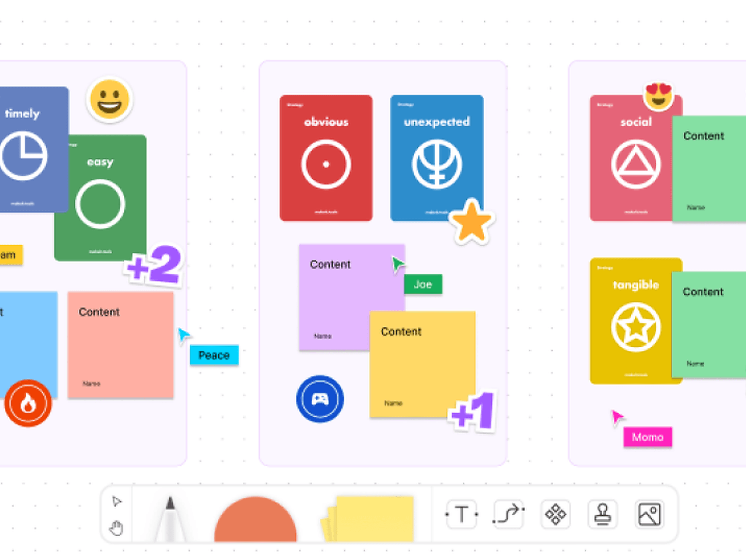
Task: Select the yellow tangible card
Action: (x=630, y=321)
